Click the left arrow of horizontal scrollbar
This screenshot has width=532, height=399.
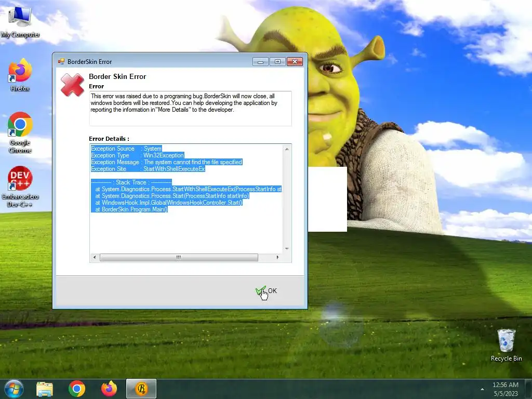coord(95,258)
